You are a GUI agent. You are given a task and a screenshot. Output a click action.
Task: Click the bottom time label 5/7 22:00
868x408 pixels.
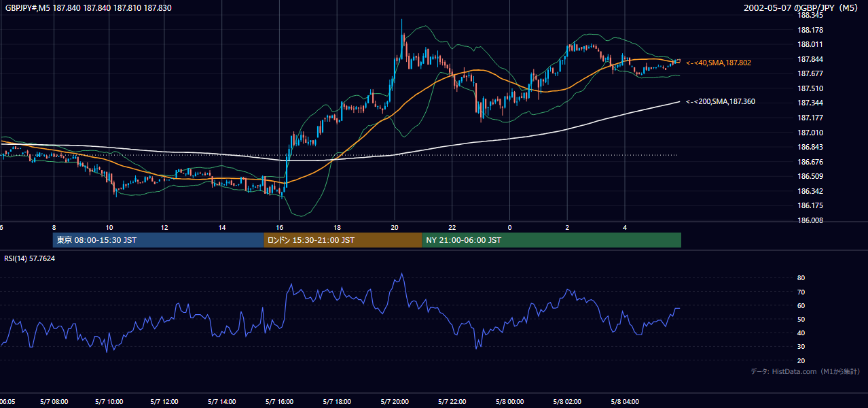[452, 402]
